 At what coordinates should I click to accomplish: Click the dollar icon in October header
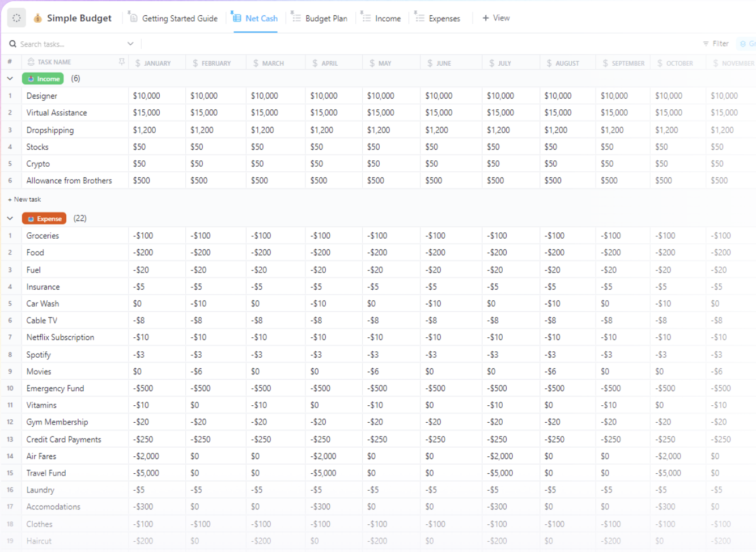[x=660, y=63]
